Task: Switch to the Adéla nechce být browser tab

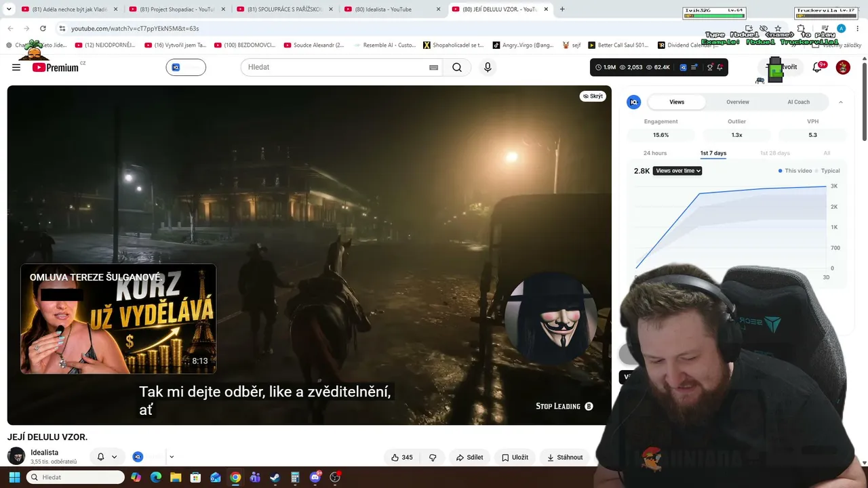Action: (x=69, y=9)
